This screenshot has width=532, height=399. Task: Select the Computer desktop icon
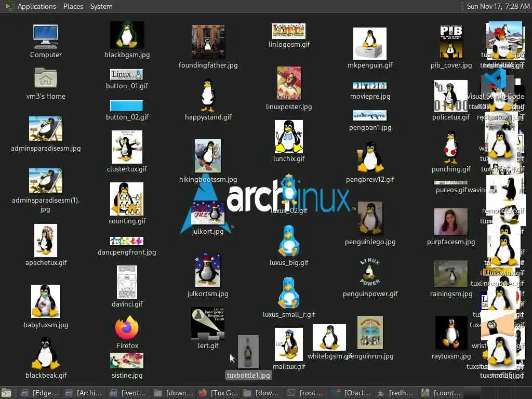pyautogui.click(x=46, y=37)
